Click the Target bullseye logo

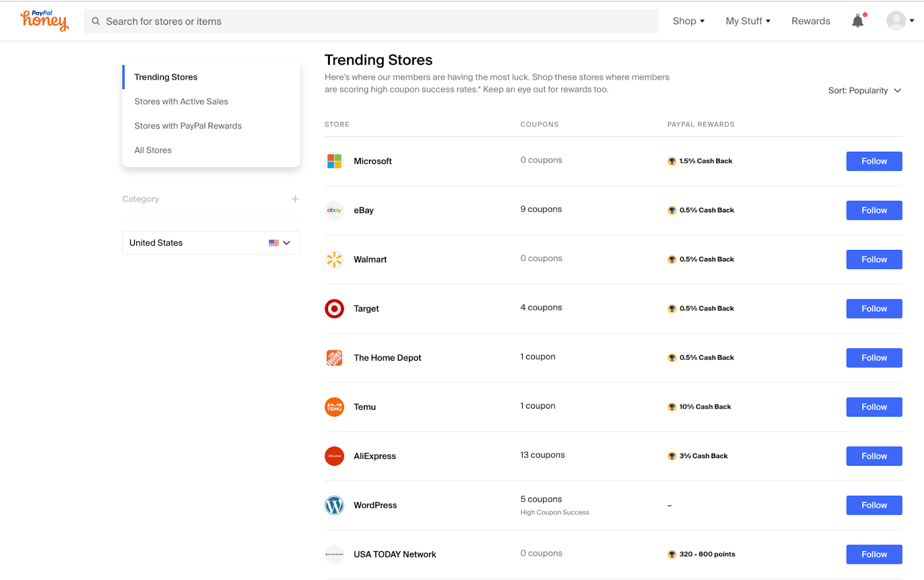point(334,309)
